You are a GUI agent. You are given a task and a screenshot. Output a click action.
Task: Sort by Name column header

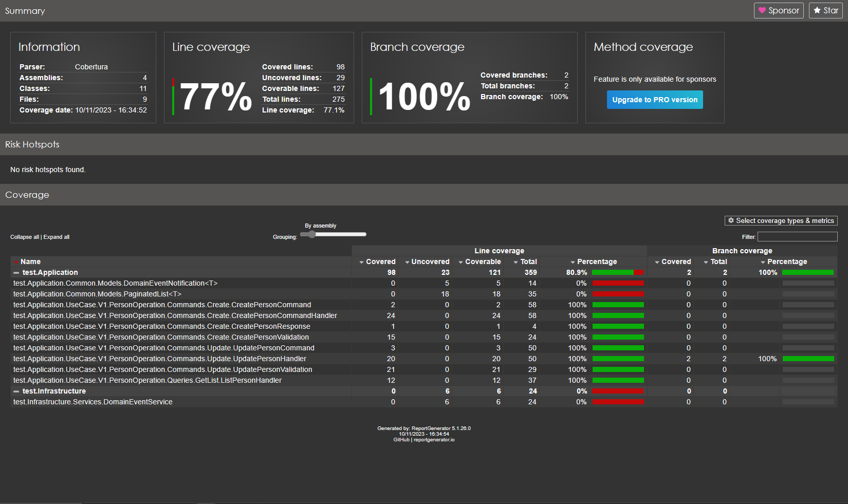(30, 262)
